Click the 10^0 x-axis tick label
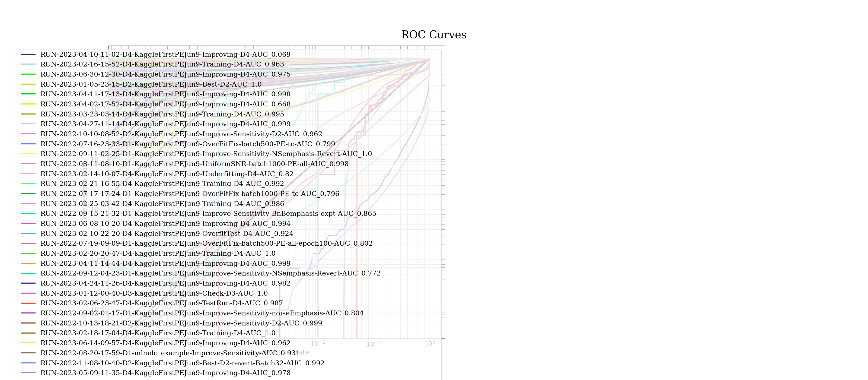868x380 pixels. pyautogui.click(x=430, y=344)
